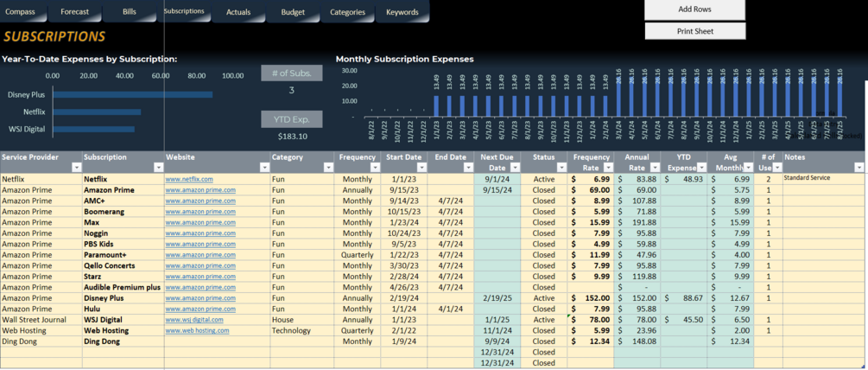The image size is (868, 370).
Task: Select the $183.10 YTD value
Action: pos(292,137)
